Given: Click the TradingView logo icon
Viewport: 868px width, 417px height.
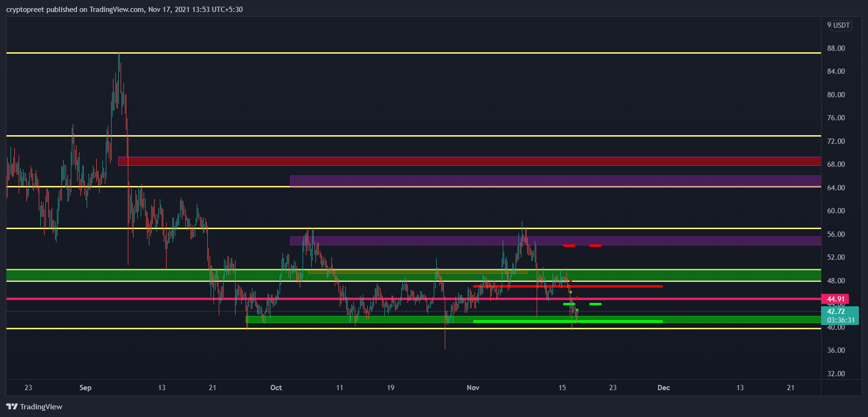Looking at the screenshot, I should pyautogui.click(x=12, y=406).
